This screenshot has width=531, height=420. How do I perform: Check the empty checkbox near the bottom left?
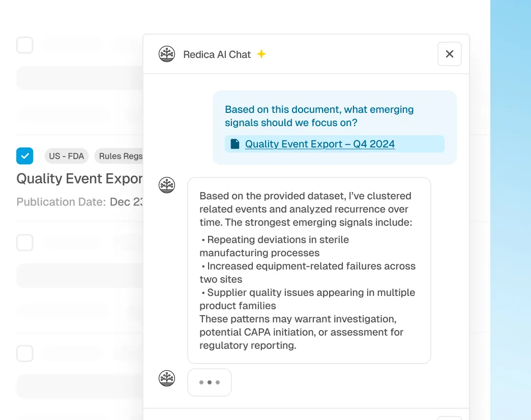pos(24,353)
